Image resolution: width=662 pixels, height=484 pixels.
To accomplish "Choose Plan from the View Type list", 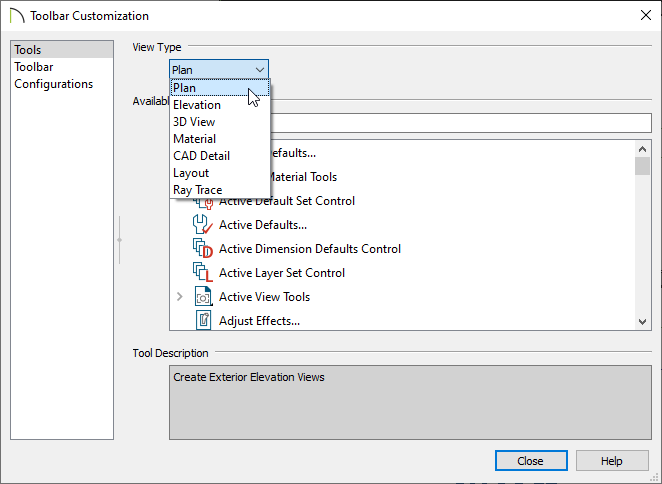I will (x=220, y=88).
